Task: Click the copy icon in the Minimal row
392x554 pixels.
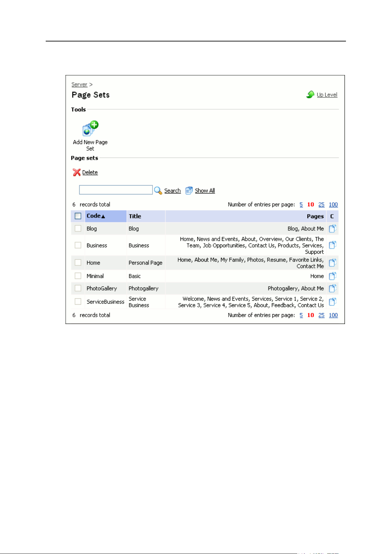Action: click(332, 276)
